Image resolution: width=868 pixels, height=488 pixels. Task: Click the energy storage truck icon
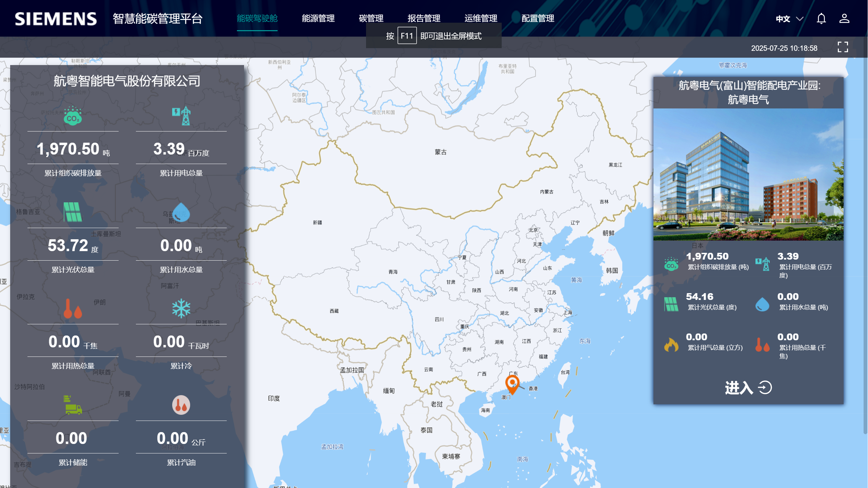(73, 405)
